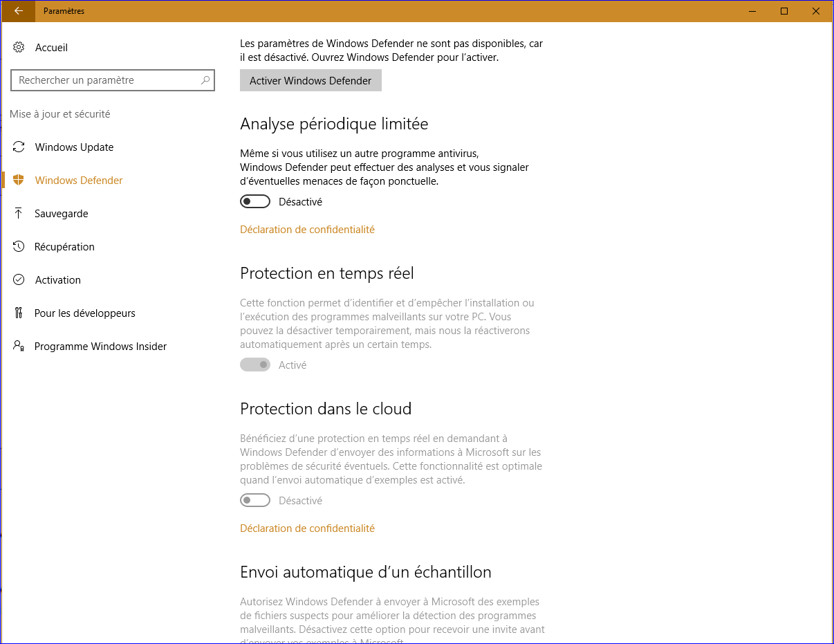The height and width of the screenshot is (644, 834).
Task: Click the Protection en temps réel heading
Action: [x=327, y=273]
